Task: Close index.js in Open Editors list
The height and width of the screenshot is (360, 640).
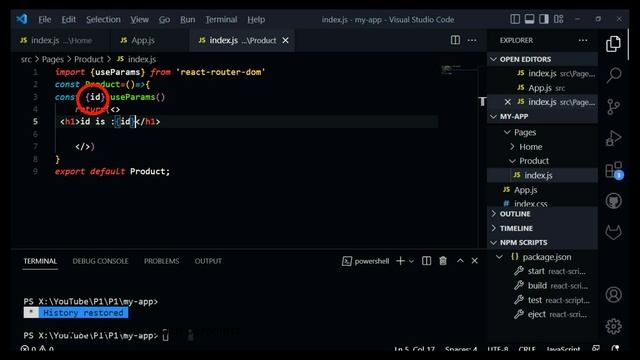Action: point(507,102)
